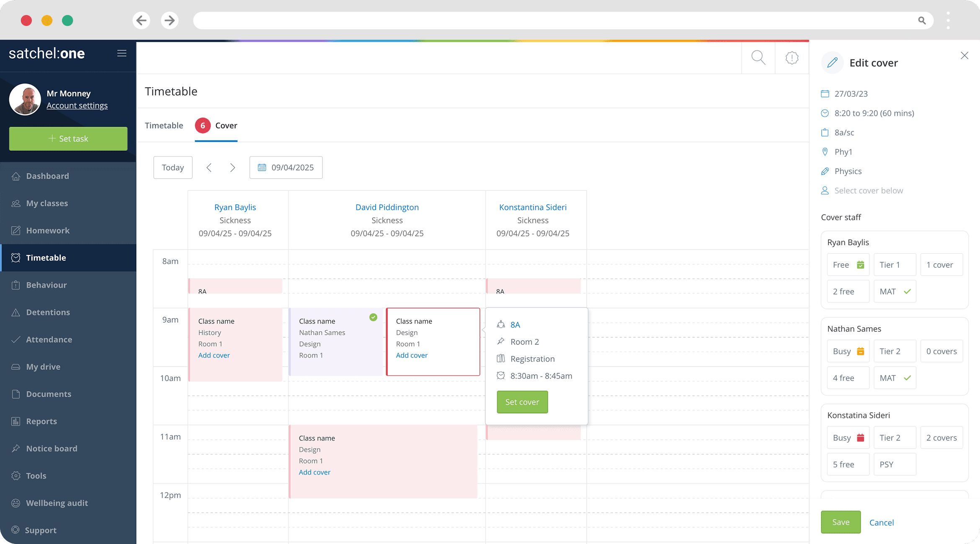Click the Wellbeing audit smiley icon

(x=16, y=503)
